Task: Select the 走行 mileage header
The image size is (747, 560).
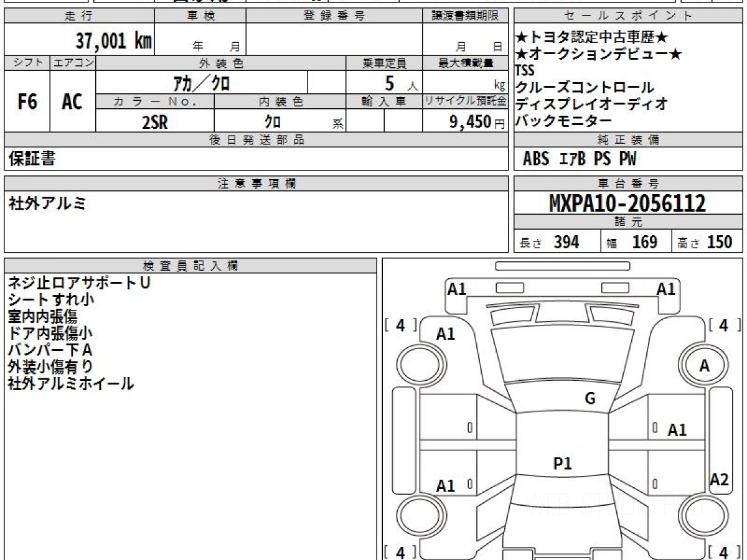Action: pos(79,16)
